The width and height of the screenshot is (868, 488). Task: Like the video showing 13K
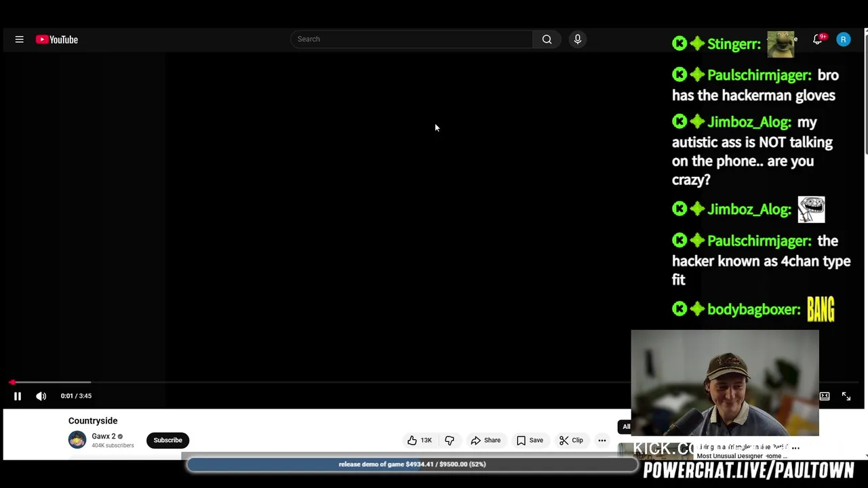tap(420, 441)
